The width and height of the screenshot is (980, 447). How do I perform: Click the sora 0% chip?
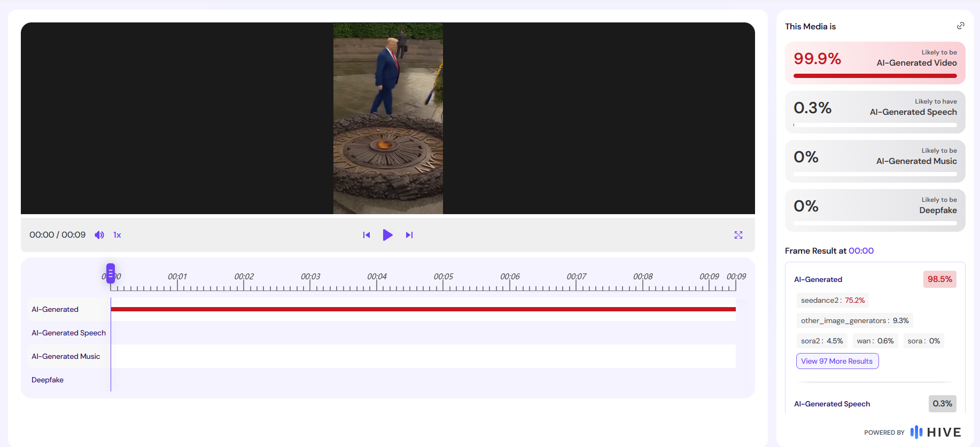click(x=923, y=341)
